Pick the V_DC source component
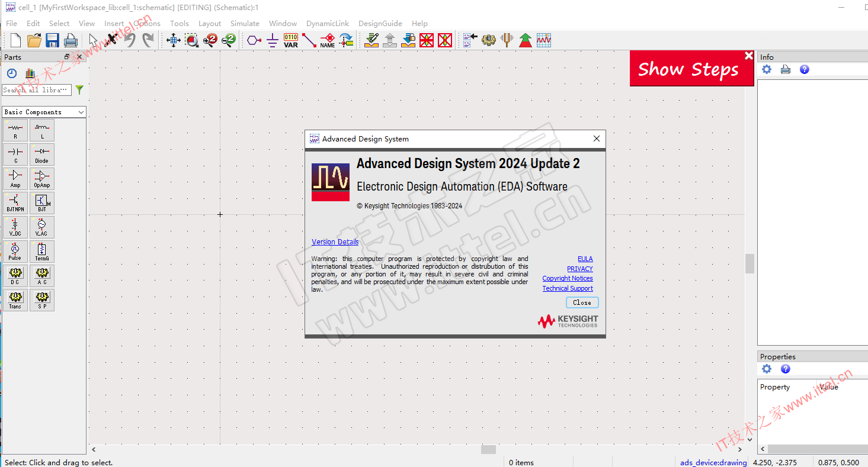The width and height of the screenshot is (868, 467). (15, 227)
